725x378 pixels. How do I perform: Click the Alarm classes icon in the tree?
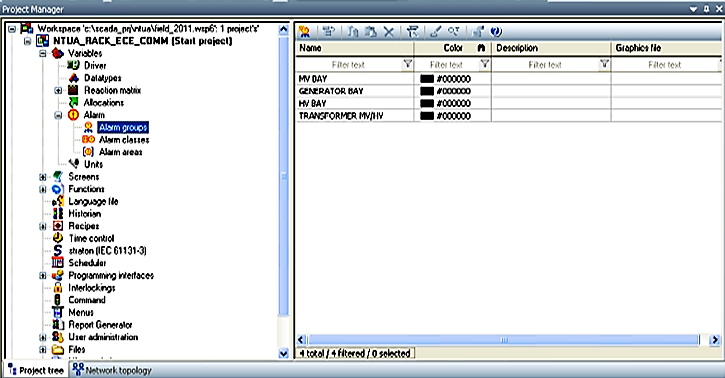[x=88, y=139]
